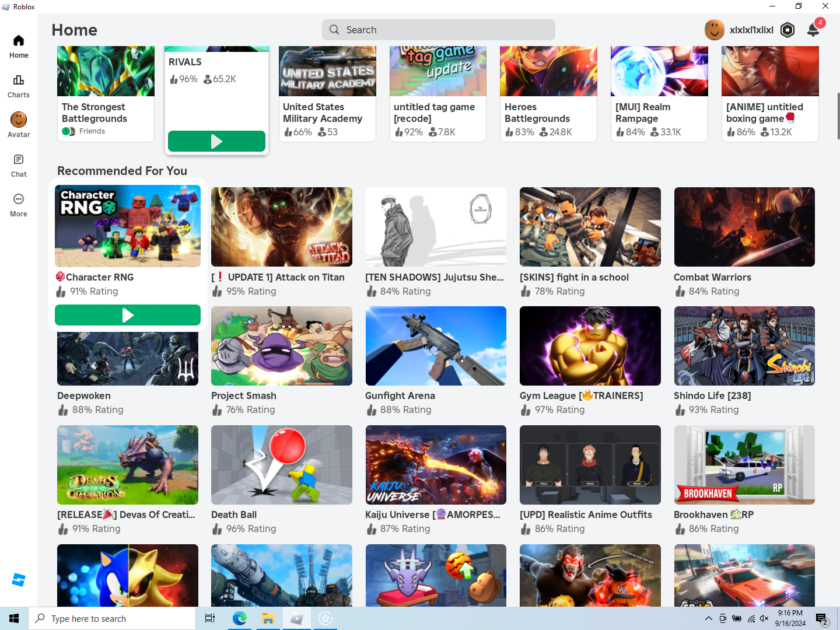Open the Charts sidebar page

(19, 86)
